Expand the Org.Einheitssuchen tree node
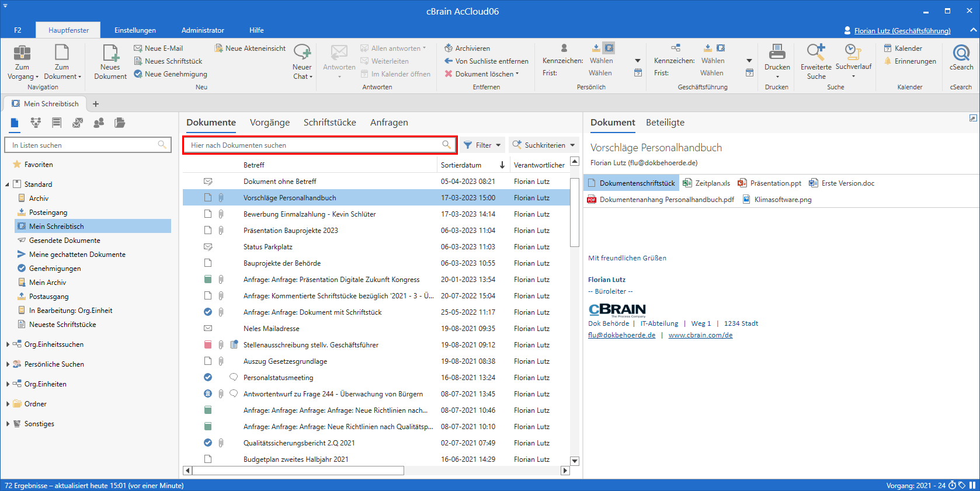Image resolution: width=980 pixels, height=491 pixels. tap(8, 344)
